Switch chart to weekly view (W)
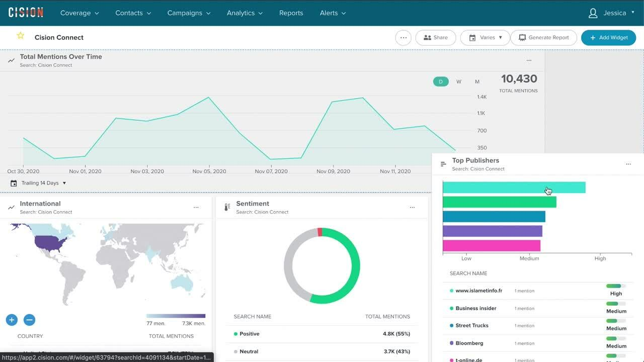The width and height of the screenshot is (644, 362). [459, 81]
